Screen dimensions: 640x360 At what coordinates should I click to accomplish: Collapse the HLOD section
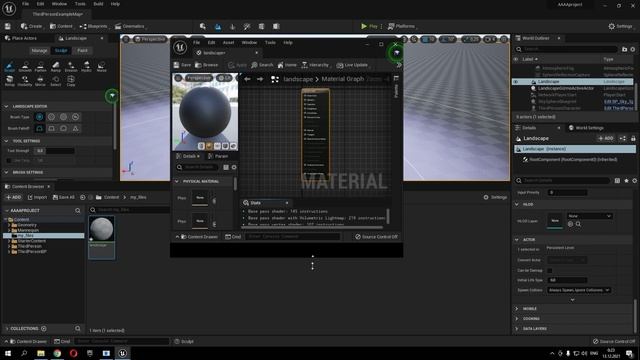[517, 204]
